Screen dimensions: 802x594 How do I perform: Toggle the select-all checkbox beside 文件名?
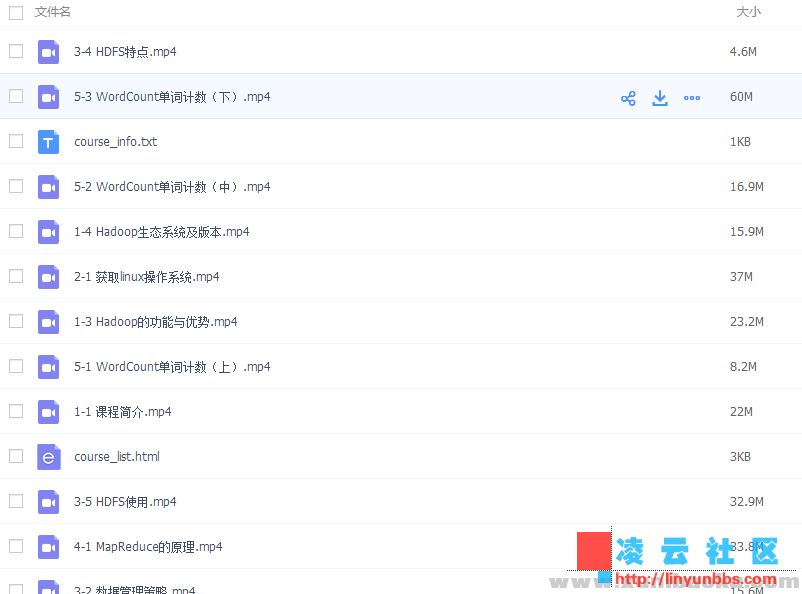[16, 12]
